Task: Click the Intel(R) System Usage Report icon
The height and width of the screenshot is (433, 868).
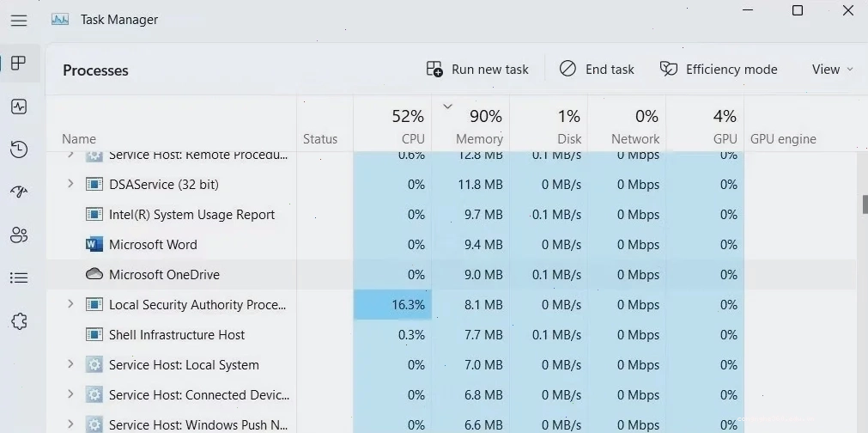Action: pyautogui.click(x=94, y=214)
